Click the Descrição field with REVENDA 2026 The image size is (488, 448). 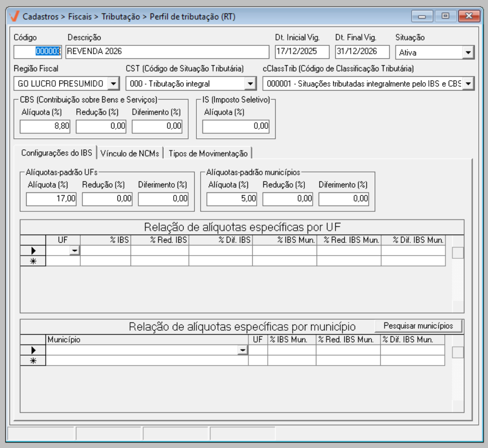click(166, 52)
